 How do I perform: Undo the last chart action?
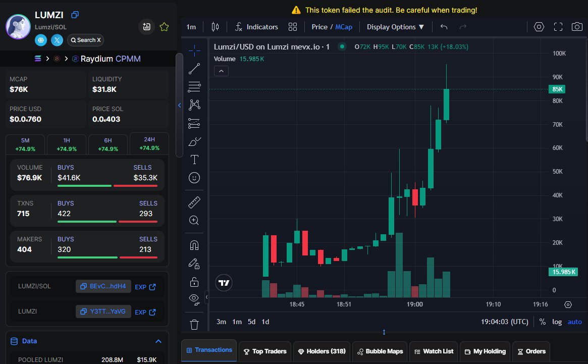click(x=444, y=27)
